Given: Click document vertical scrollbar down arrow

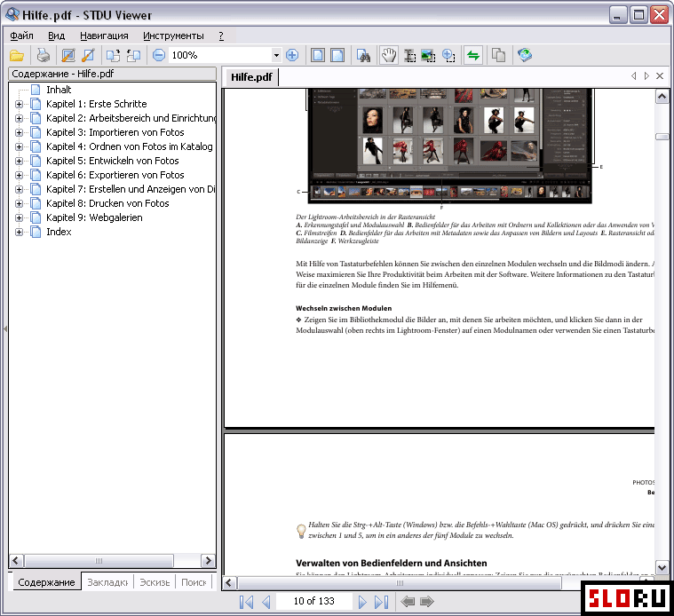Looking at the screenshot, I should click(662, 568).
